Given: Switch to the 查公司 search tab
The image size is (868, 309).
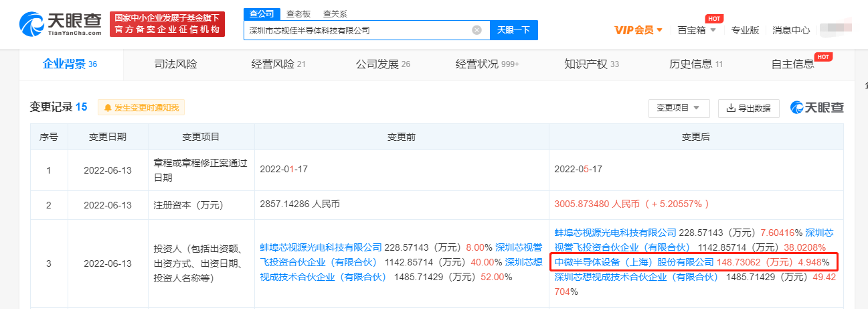Looking at the screenshot, I should 260,14.
